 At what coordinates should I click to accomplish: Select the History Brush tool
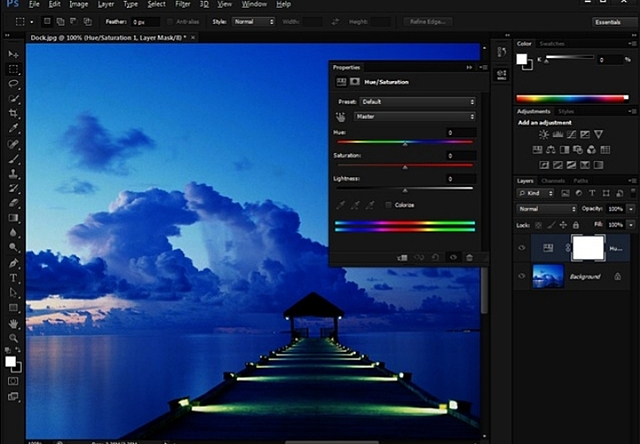13,188
